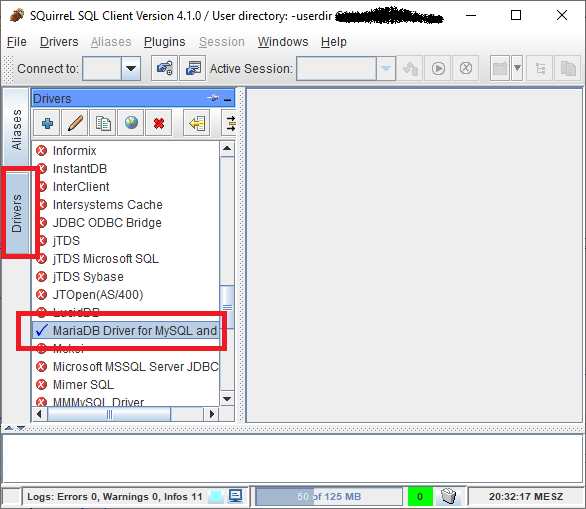This screenshot has width=586, height=509.
Task: Minimize the Drivers panel
Action: coord(227,99)
